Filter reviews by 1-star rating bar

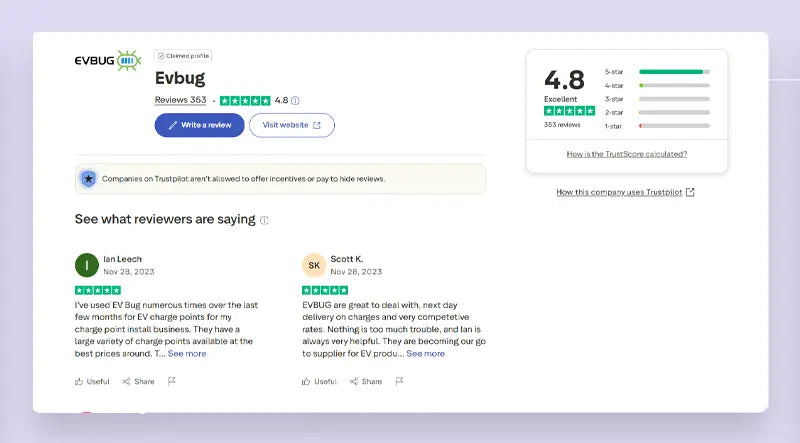point(673,125)
